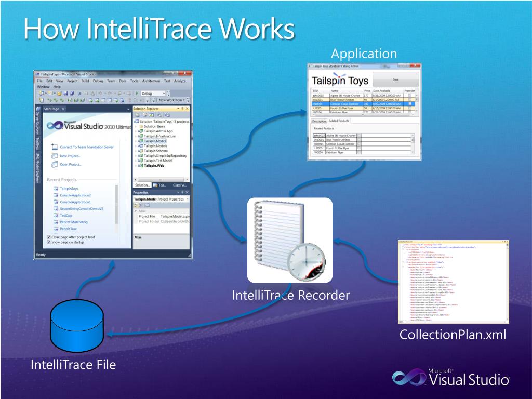Toggle Close page after project load checkbox
The width and height of the screenshot is (532, 399).
click(x=48, y=237)
